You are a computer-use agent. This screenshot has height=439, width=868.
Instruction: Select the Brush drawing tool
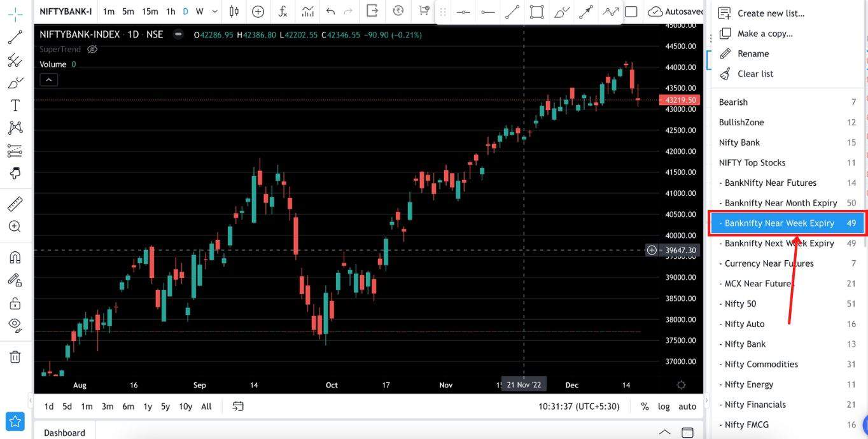pos(15,82)
